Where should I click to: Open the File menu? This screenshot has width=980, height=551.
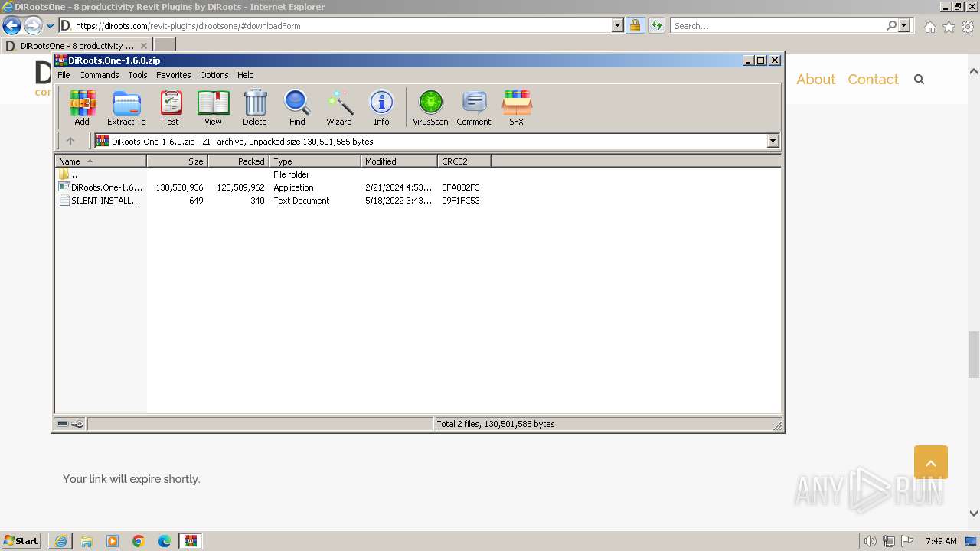tap(64, 75)
